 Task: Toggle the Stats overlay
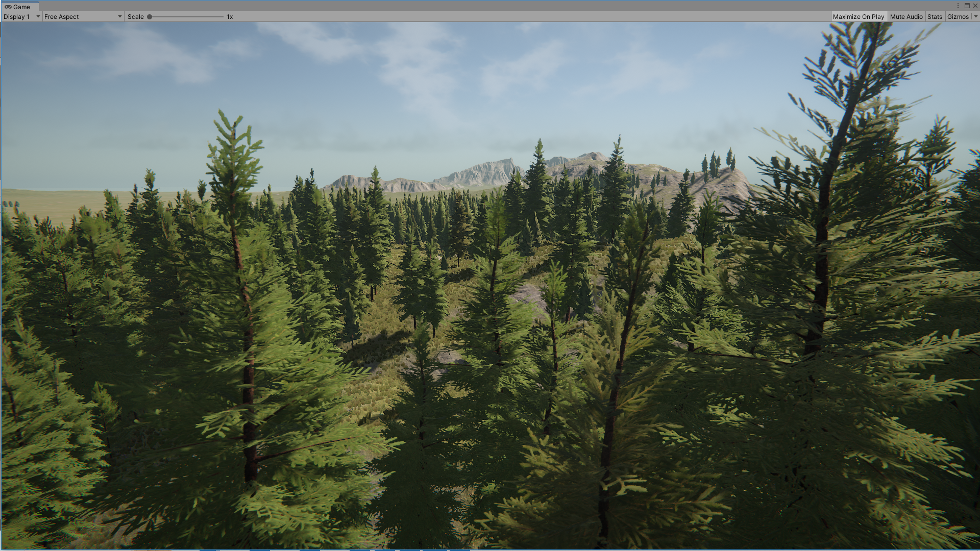point(935,17)
